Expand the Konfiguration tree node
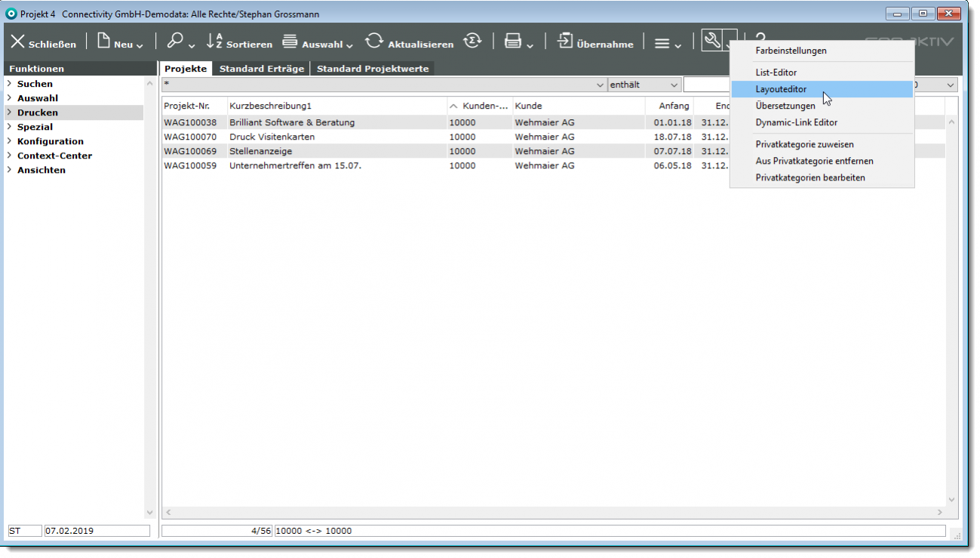This screenshot has height=558, width=980. [9, 141]
